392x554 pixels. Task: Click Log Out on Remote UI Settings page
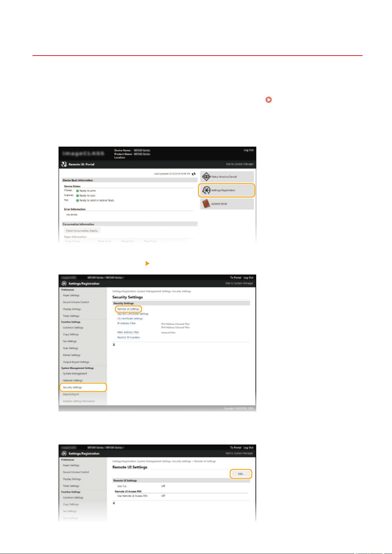(x=248, y=447)
